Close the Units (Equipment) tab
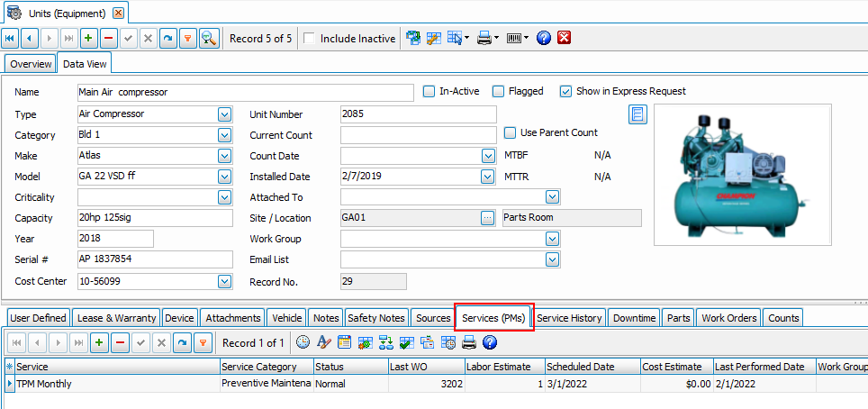This screenshot has height=409, width=868. point(119,13)
